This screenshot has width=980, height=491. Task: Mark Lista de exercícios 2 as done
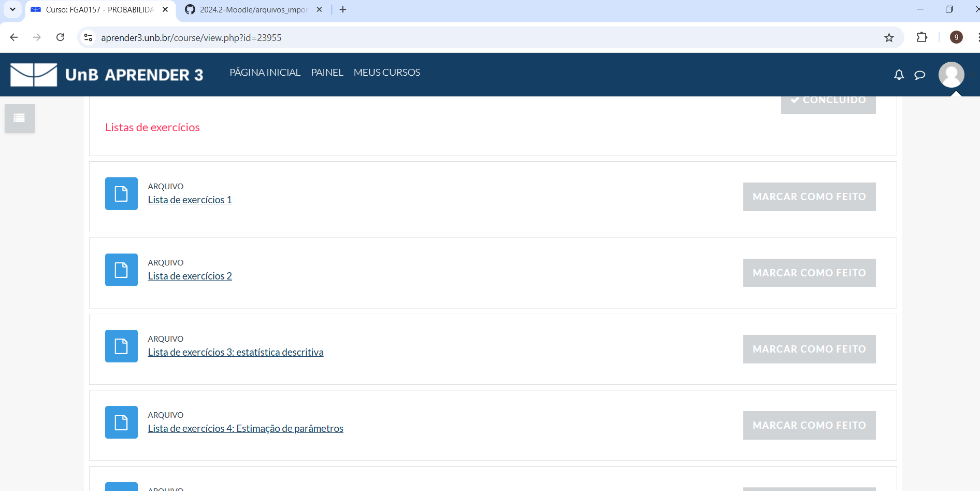point(809,273)
